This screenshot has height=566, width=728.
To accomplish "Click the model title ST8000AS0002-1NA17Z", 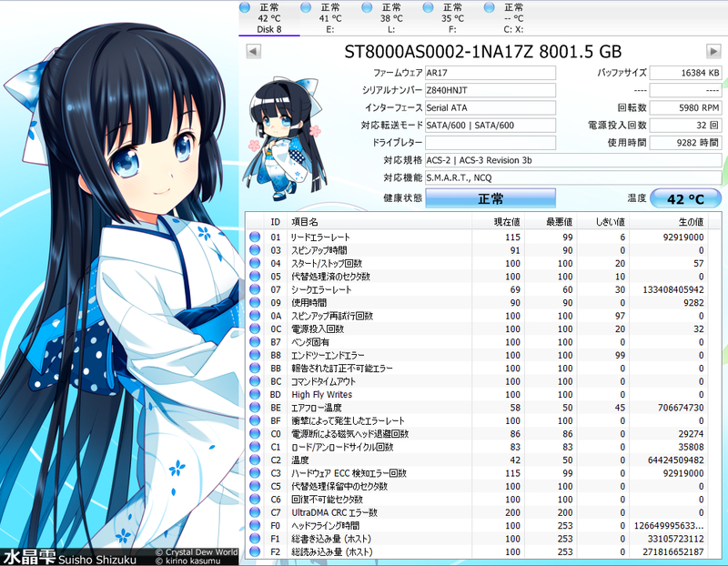I will (x=439, y=52).
